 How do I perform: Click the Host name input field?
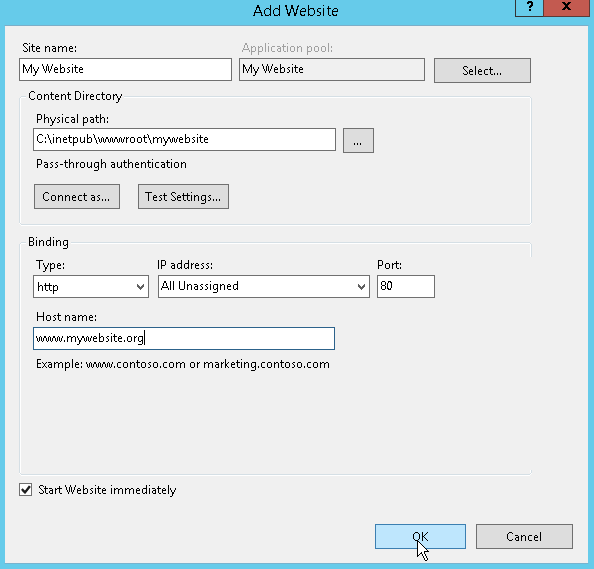click(x=184, y=338)
